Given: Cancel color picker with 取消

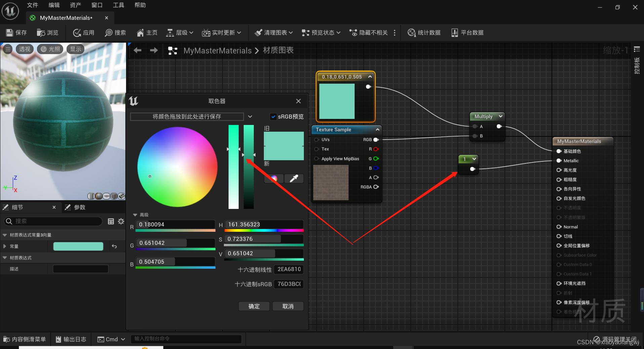Looking at the screenshot, I should tap(288, 306).
